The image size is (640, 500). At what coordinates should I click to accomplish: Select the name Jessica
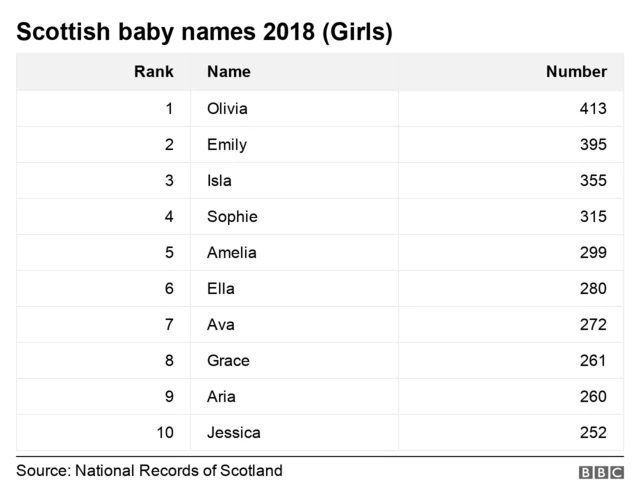coord(233,432)
